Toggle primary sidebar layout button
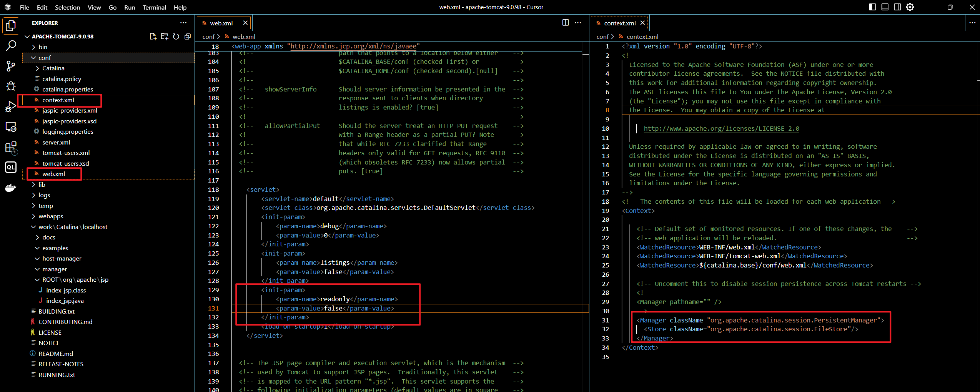The width and height of the screenshot is (980, 392). [x=872, y=7]
